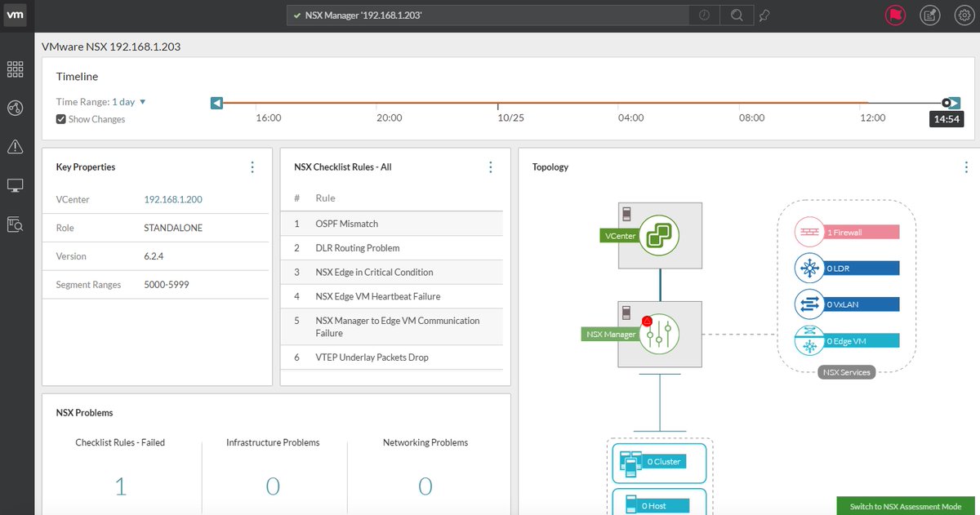Click the 0 Edge VM label

tap(862, 341)
